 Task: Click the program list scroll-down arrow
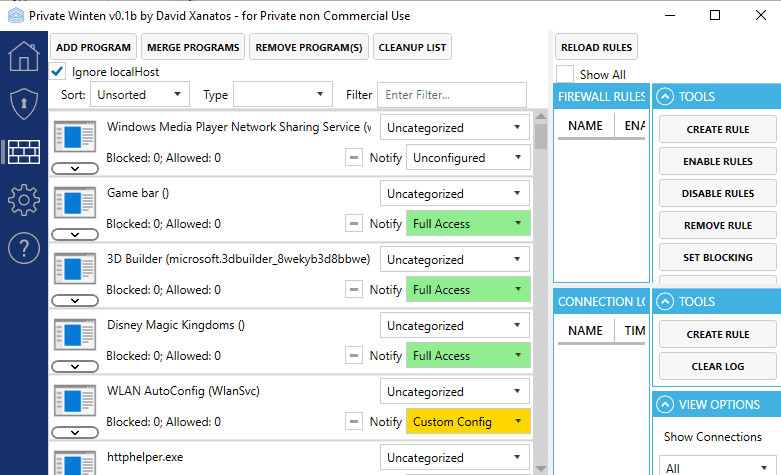click(x=541, y=469)
